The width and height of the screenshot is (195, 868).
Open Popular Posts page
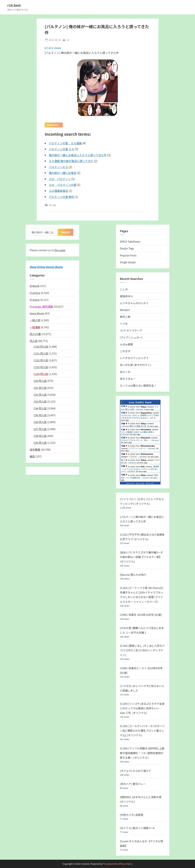click(x=128, y=255)
